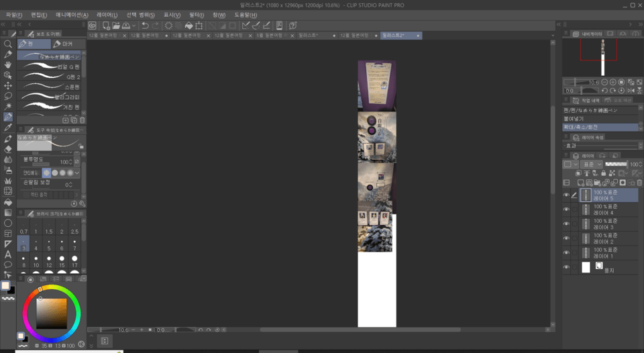
Task: Toggle pen-pressure button next to 불투명도
Action: coord(76,162)
